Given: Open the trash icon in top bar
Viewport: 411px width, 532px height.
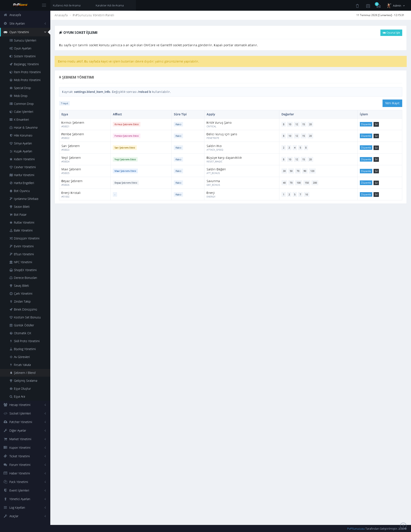Looking at the screenshot, I should point(357,6).
